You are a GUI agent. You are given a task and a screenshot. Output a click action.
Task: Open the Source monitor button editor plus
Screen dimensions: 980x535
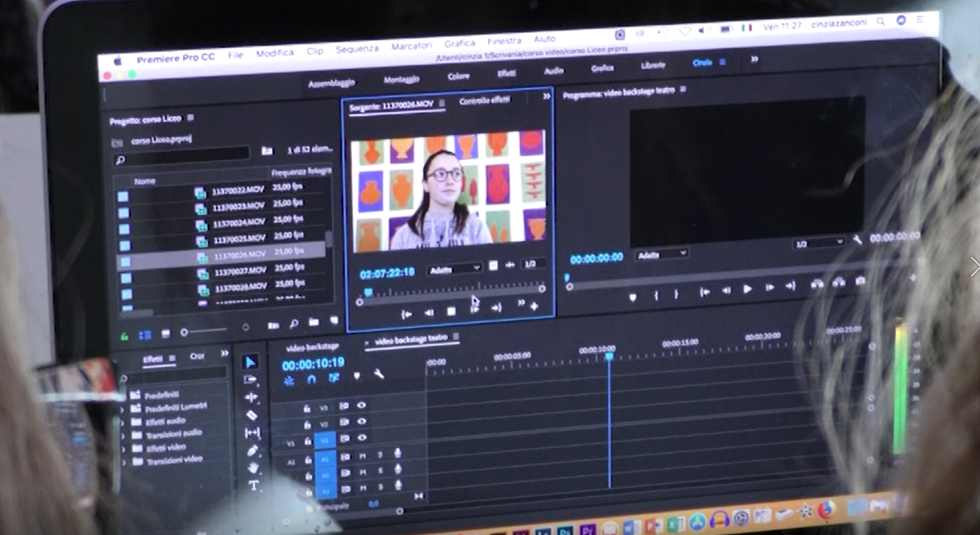[533, 306]
